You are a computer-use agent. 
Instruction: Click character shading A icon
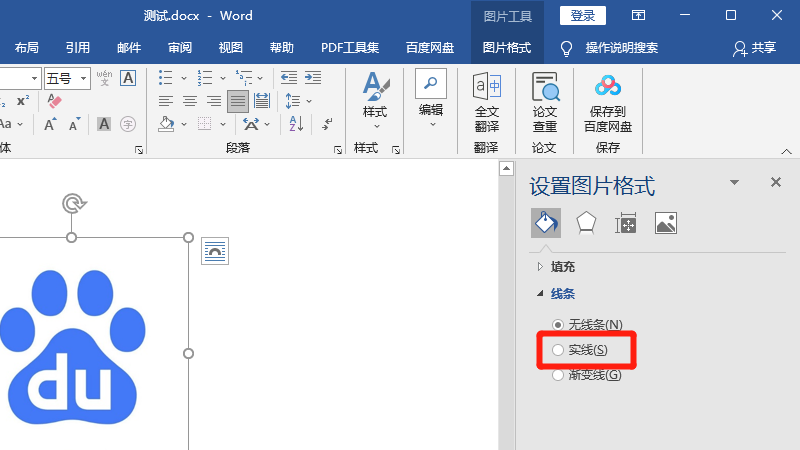click(104, 124)
